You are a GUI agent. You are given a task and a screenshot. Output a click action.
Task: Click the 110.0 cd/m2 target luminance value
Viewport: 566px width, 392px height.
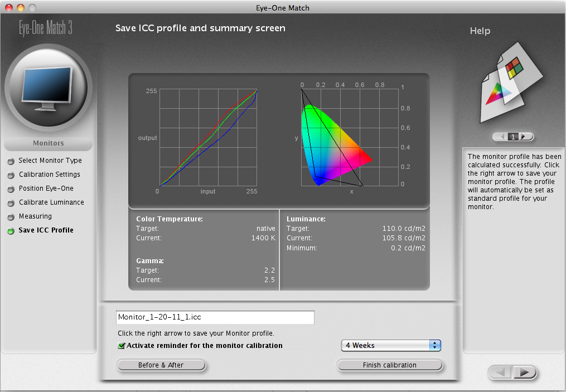click(x=404, y=229)
